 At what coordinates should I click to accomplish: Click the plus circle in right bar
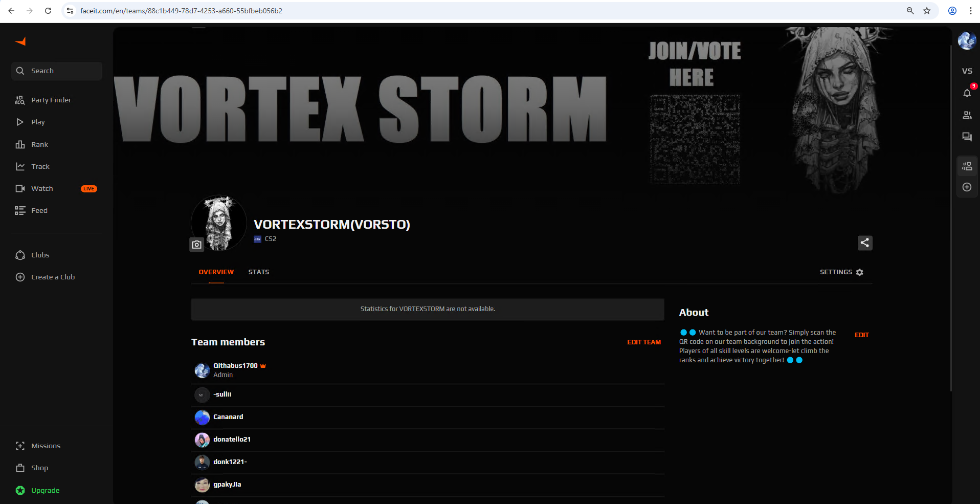coord(967,187)
